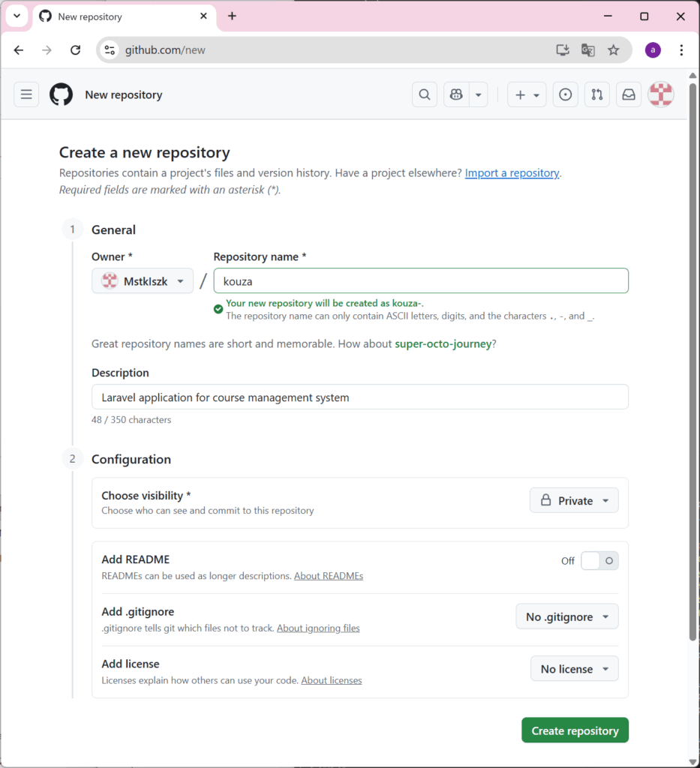Click the Create repository button
Viewport: 700px width, 768px height.
point(575,730)
